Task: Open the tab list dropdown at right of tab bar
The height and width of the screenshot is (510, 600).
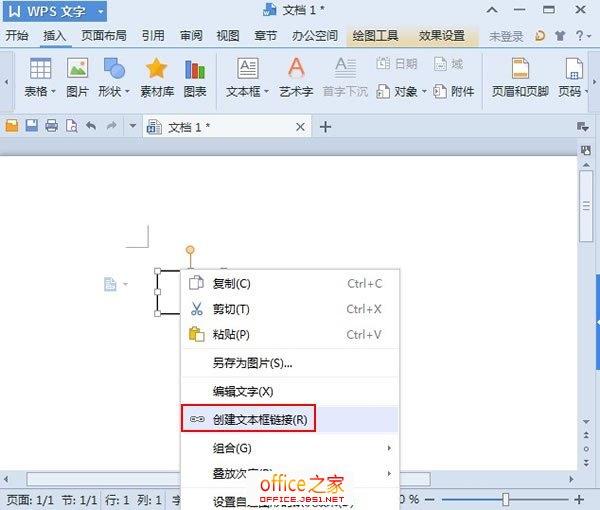Action: coord(583,127)
